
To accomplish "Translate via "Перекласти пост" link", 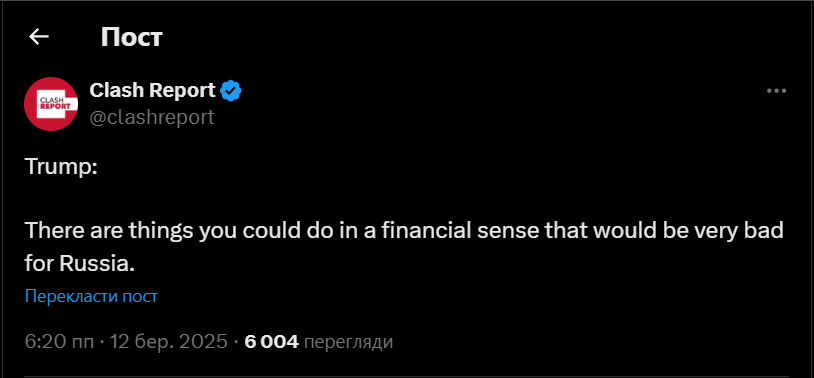I will [91, 296].
